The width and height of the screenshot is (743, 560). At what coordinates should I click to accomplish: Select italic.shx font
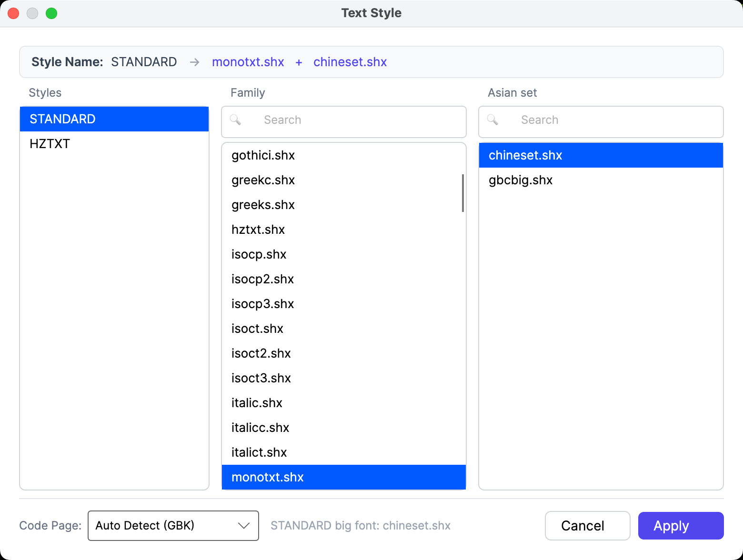pyautogui.click(x=344, y=403)
